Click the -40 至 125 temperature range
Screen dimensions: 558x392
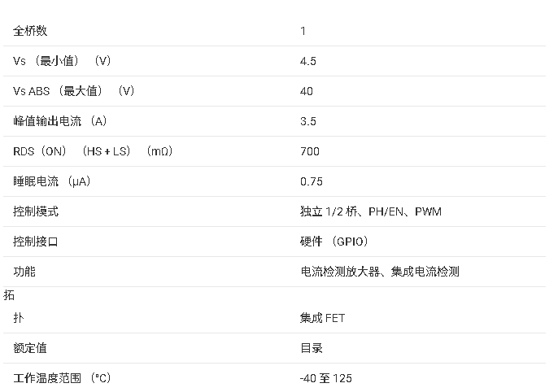(326, 378)
